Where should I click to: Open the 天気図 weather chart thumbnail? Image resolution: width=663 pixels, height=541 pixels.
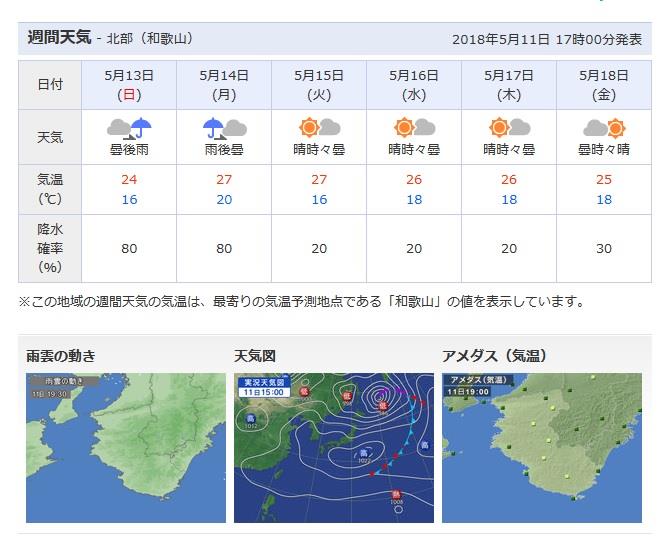coord(334,448)
